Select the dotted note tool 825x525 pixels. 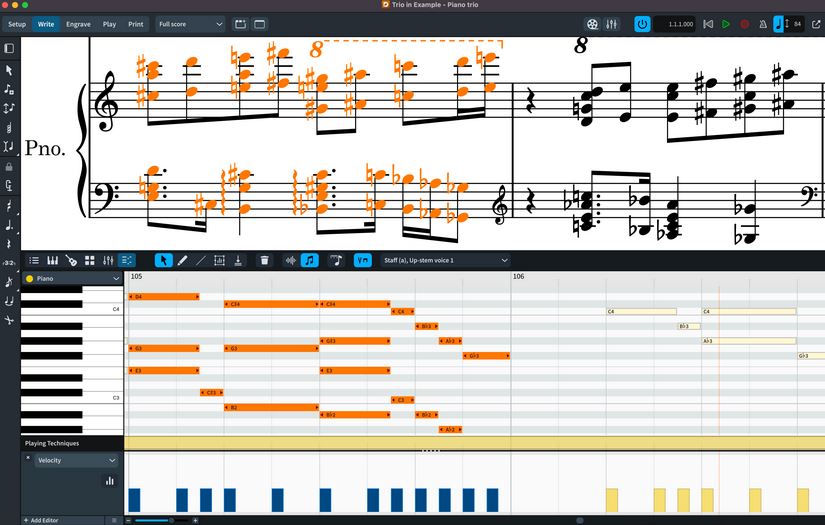[x=9, y=225]
